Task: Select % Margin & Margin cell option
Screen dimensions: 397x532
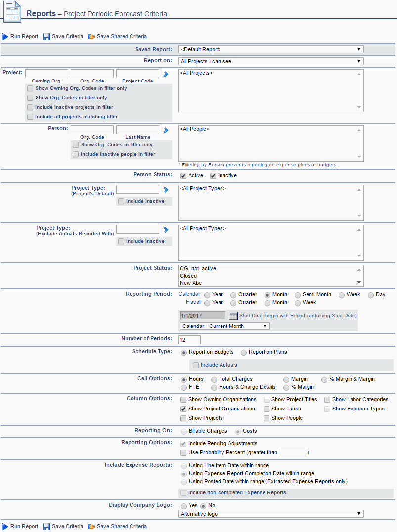Action: (324, 380)
